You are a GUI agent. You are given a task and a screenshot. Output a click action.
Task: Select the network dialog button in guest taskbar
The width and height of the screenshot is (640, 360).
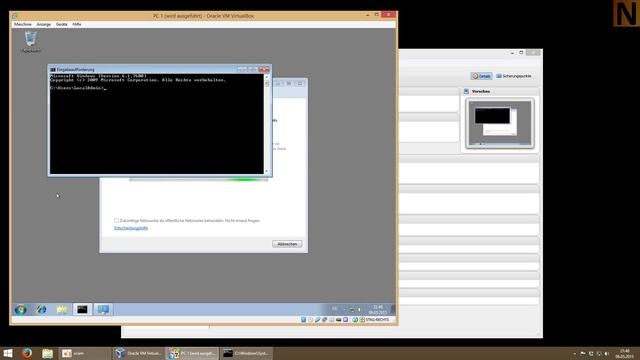click(103, 310)
